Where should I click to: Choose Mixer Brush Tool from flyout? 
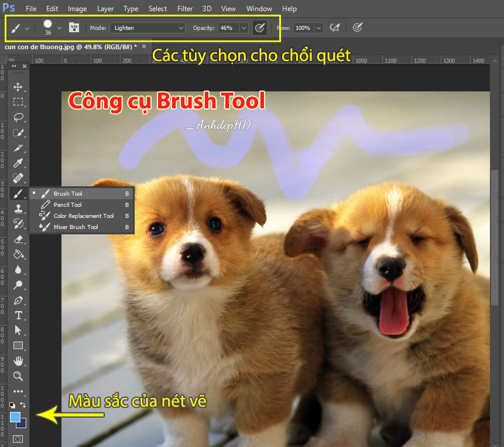pyautogui.click(x=81, y=227)
